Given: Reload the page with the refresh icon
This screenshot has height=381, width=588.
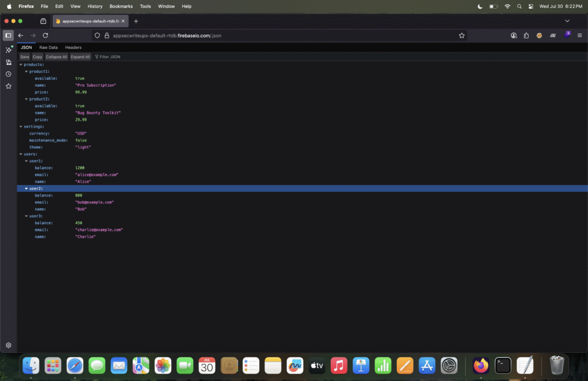Looking at the screenshot, I should 45,35.
